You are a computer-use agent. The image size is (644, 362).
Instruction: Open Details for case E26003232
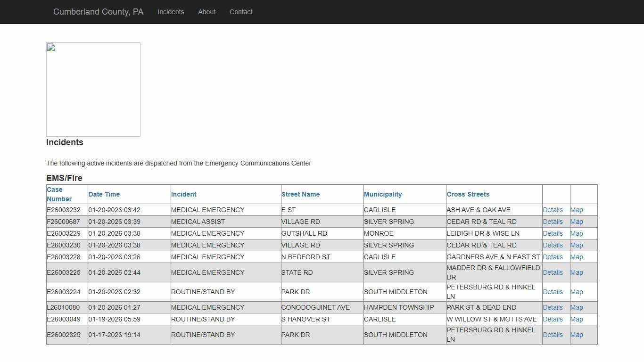[553, 210]
